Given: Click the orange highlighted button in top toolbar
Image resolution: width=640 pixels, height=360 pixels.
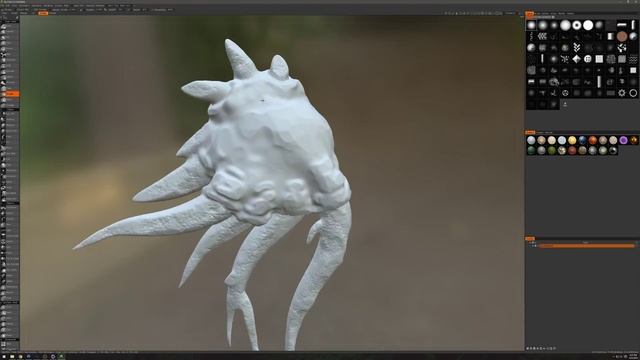Looking at the screenshot, I should 43,13.
